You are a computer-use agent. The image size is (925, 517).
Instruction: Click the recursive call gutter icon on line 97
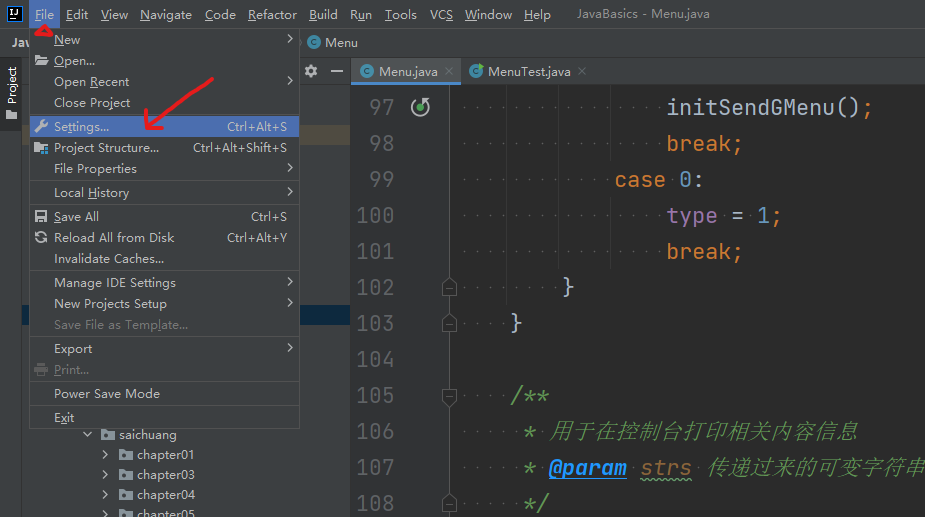point(420,107)
